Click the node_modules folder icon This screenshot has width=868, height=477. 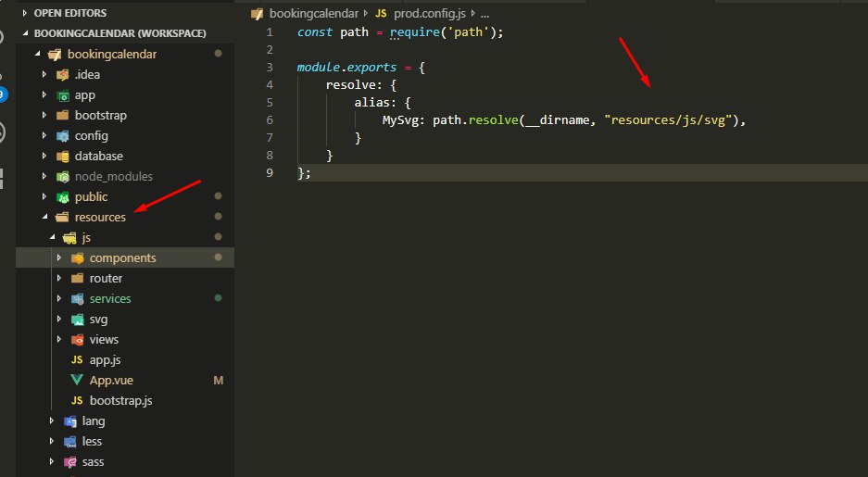[63, 177]
